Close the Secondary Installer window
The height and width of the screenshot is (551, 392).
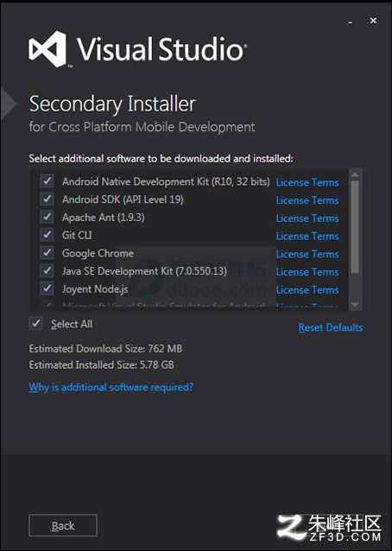point(373,21)
